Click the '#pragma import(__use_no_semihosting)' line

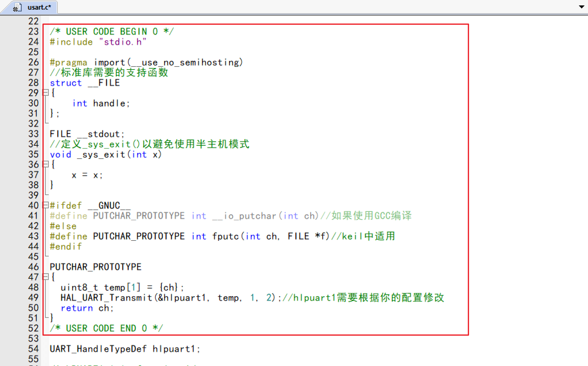click(x=146, y=62)
